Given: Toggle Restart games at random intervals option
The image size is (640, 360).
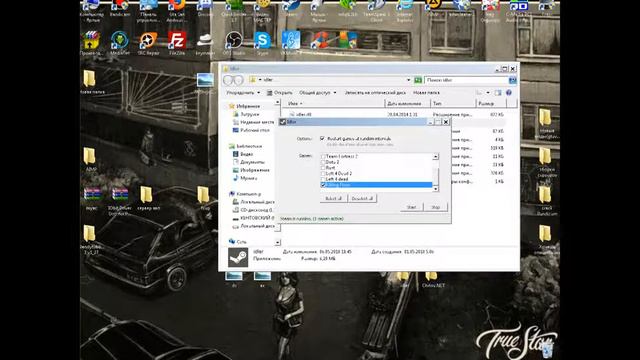Looking at the screenshot, I should click(x=322, y=139).
